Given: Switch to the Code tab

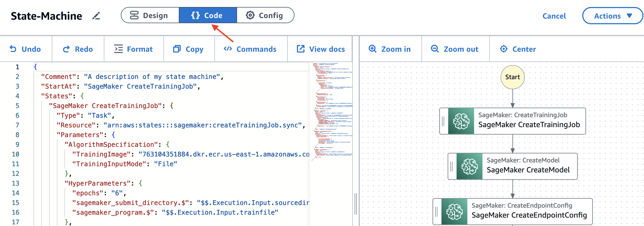Looking at the screenshot, I should coord(208,15).
